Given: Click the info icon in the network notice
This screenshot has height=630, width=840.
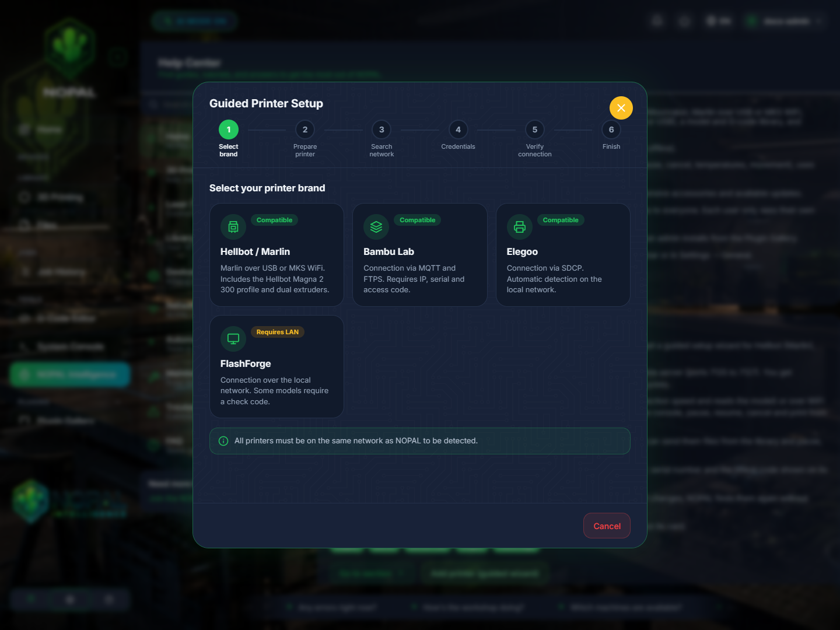Looking at the screenshot, I should click(223, 441).
